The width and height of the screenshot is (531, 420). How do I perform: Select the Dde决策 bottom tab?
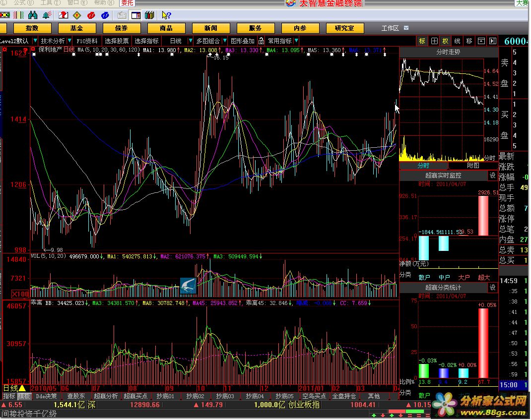tap(46, 396)
